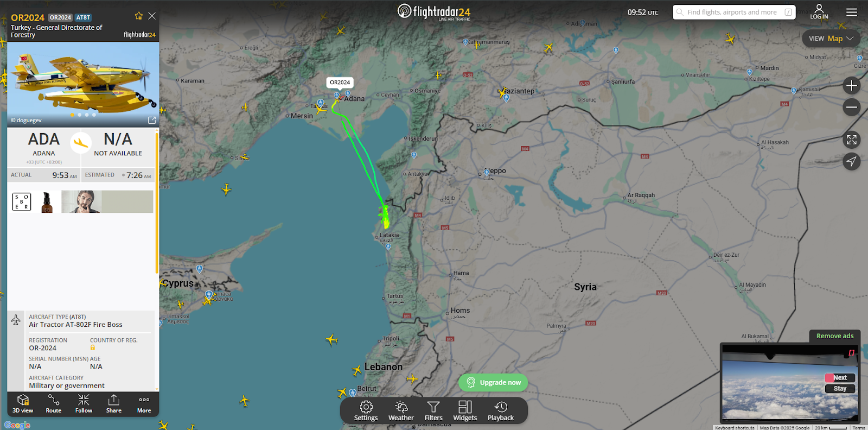Toggle fullscreen map mode
Viewport: 868px width, 430px height.
852,140
